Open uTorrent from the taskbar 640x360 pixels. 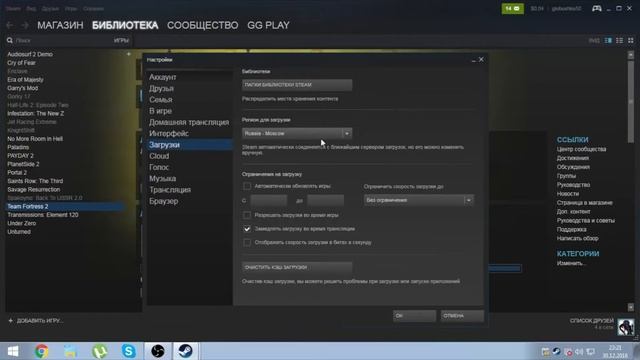[100, 351]
